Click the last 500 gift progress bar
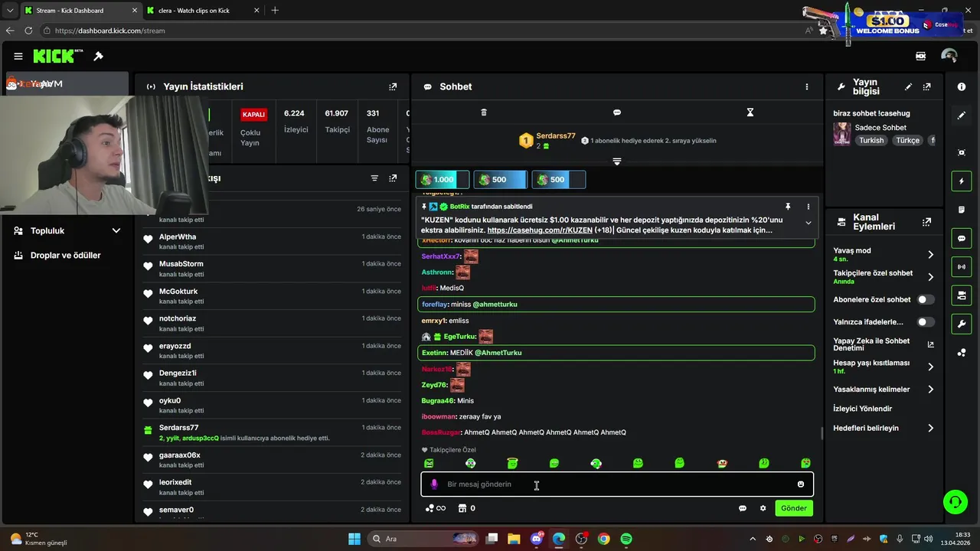Viewport: 980px width, 551px height. coord(558,179)
